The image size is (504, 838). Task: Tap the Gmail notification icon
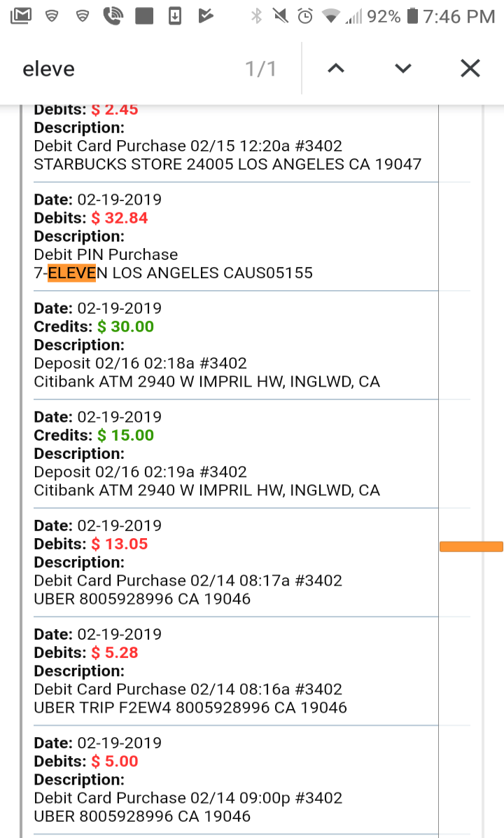coord(21,16)
